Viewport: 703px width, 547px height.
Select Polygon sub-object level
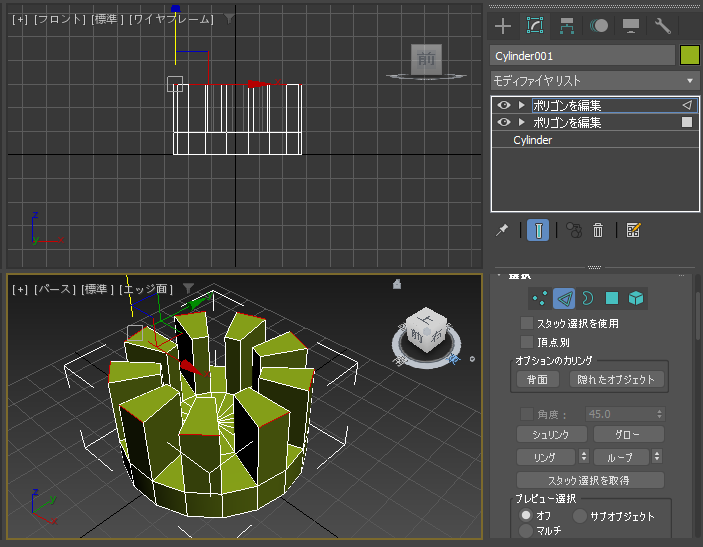[x=612, y=298]
